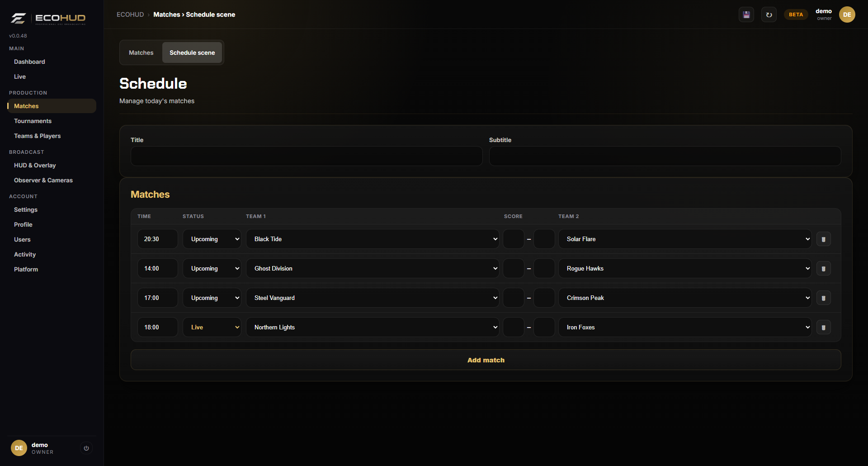The height and width of the screenshot is (466, 868).
Task: Click the 20:30 time field
Action: click(158, 239)
